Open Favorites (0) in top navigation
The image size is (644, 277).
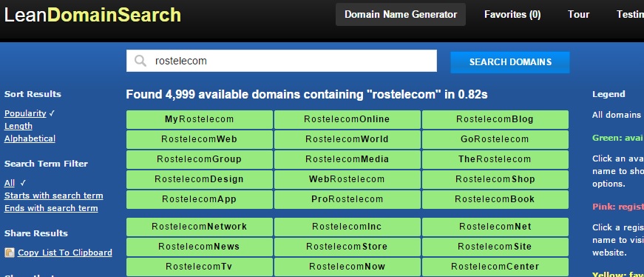coord(512,14)
